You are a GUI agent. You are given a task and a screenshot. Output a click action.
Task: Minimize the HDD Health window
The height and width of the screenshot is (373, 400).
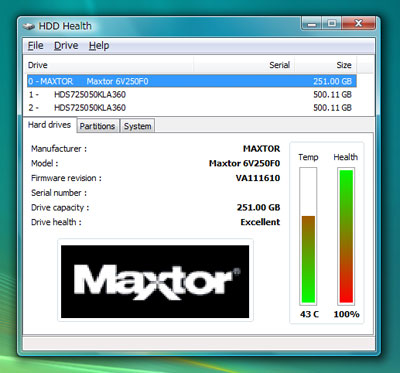[312, 24]
